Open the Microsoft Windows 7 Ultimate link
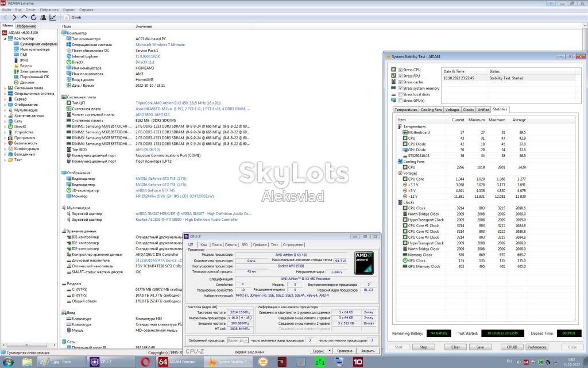This screenshot has height=368, width=588. click(160, 45)
